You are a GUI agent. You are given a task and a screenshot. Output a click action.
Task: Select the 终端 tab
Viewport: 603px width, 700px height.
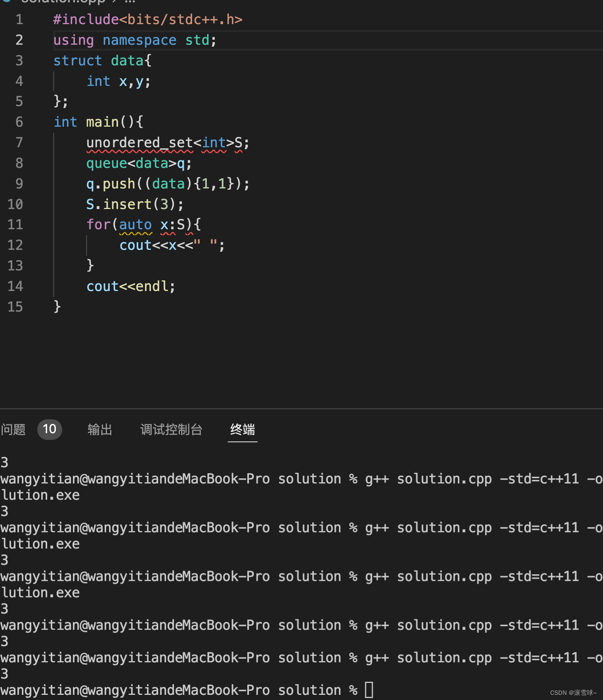tap(242, 430)
